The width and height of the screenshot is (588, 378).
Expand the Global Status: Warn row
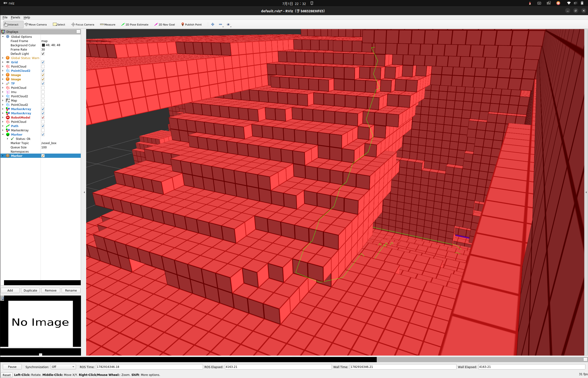click(3, 58)
